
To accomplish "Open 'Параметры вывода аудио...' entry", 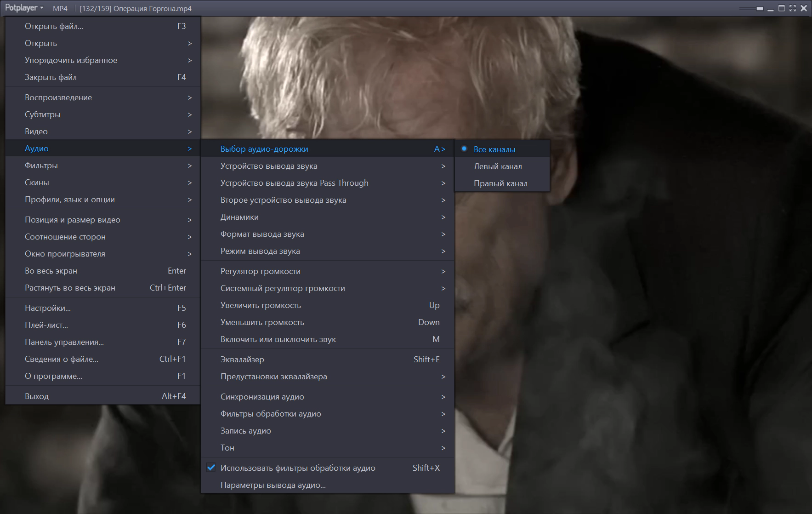I will click(x=328, y=485).
